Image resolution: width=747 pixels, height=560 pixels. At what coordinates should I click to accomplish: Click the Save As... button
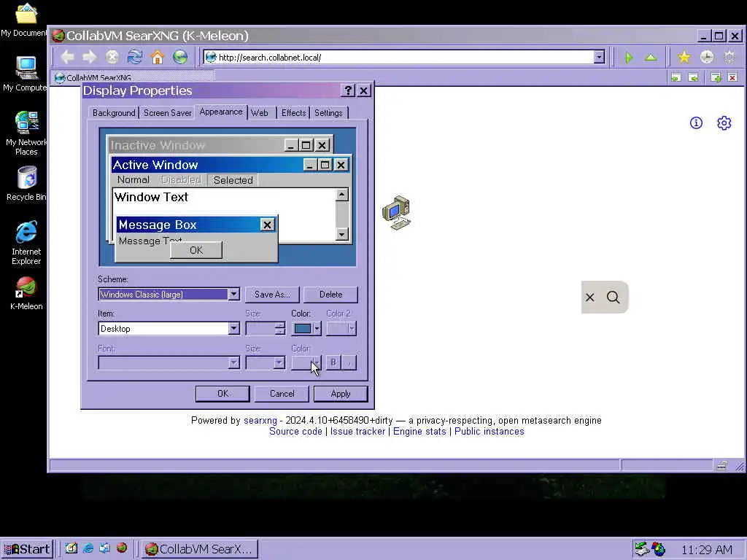[x=272, y=295]
